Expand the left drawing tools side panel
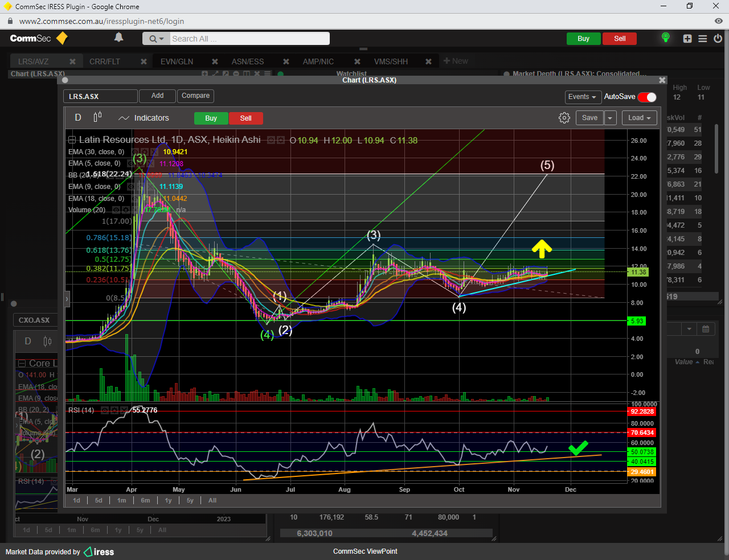This screenshot has height=560, width=729. 67,299
